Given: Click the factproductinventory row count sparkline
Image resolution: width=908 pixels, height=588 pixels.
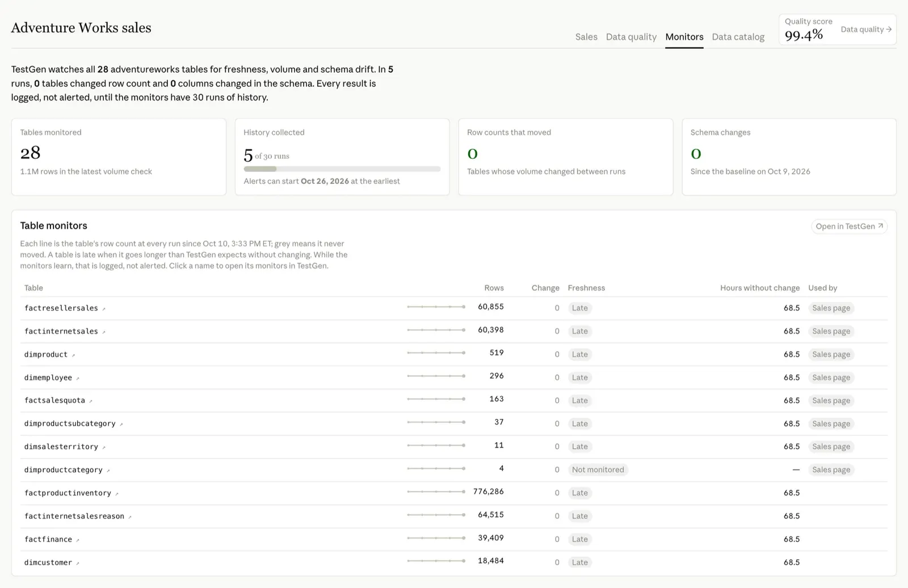Looking at the screenshot, I should [436, 492].
